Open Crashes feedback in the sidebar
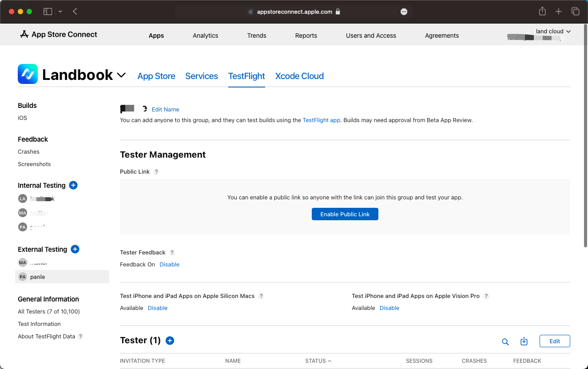This screenshot has height=369, width=588. pyautogui.click(x=28, y=152)
